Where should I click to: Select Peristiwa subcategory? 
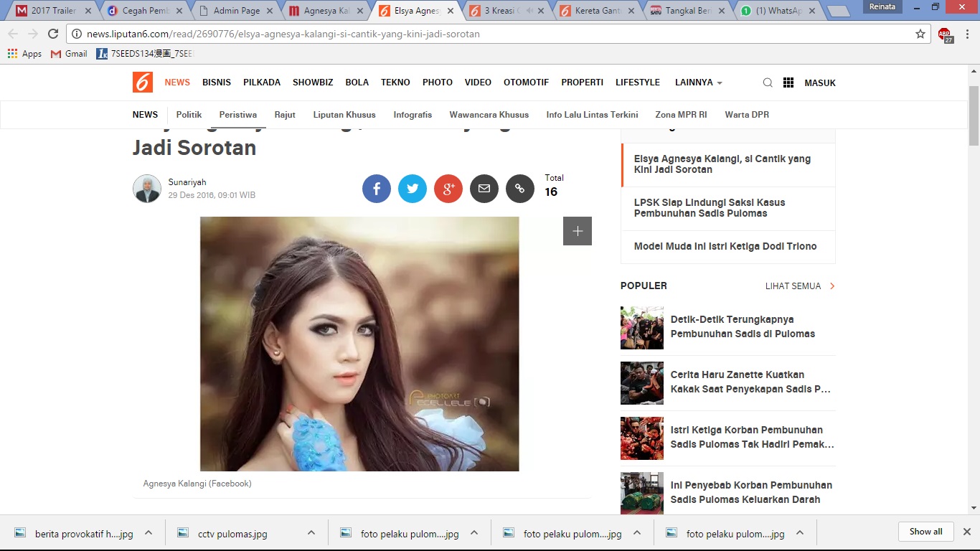click(x=238, y=115)
